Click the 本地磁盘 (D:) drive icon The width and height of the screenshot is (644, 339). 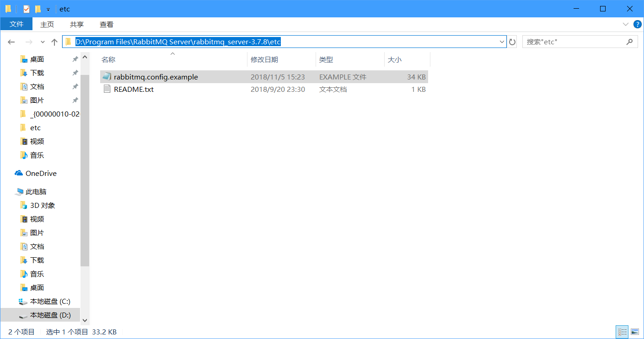pos(23,315)
